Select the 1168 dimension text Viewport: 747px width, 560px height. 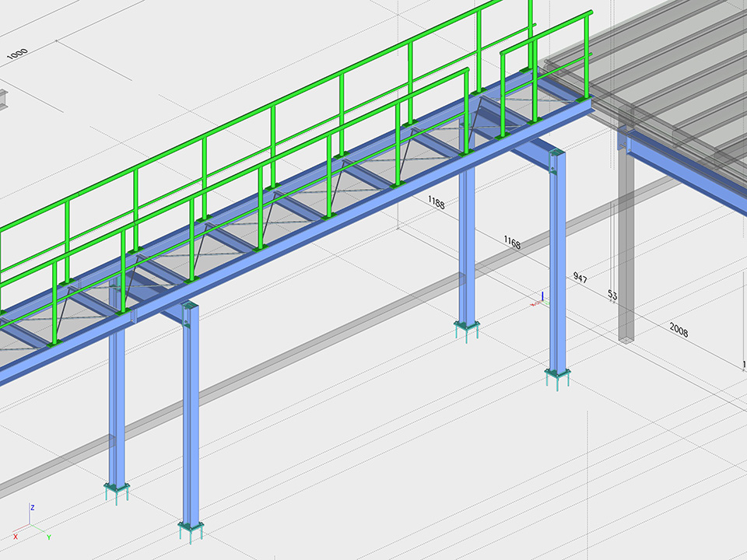[x=511, y=241]
